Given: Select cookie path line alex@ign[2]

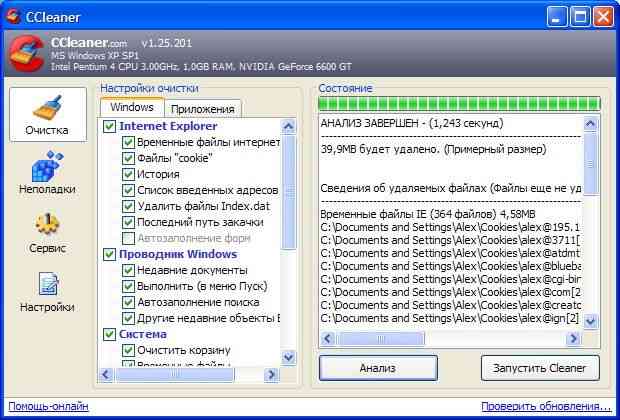Looking at the screenshot, I should (450, 318).
